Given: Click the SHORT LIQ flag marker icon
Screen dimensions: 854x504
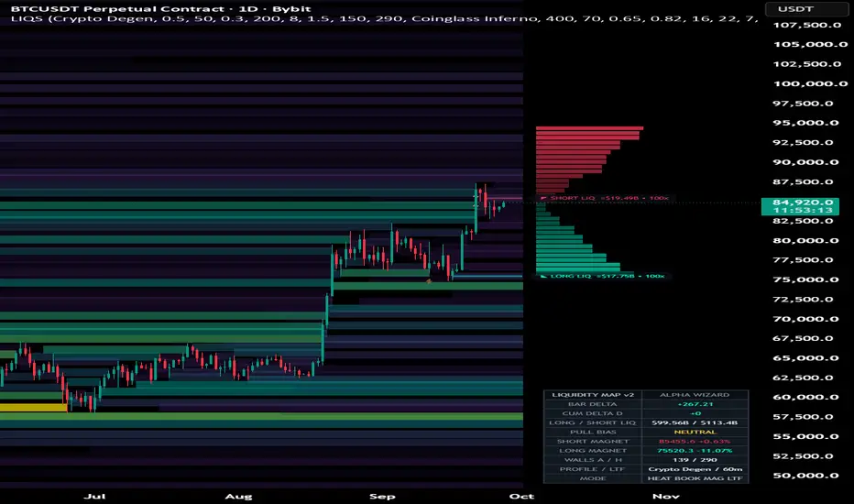Looking at the screenshot, I should tap(543, 198).
